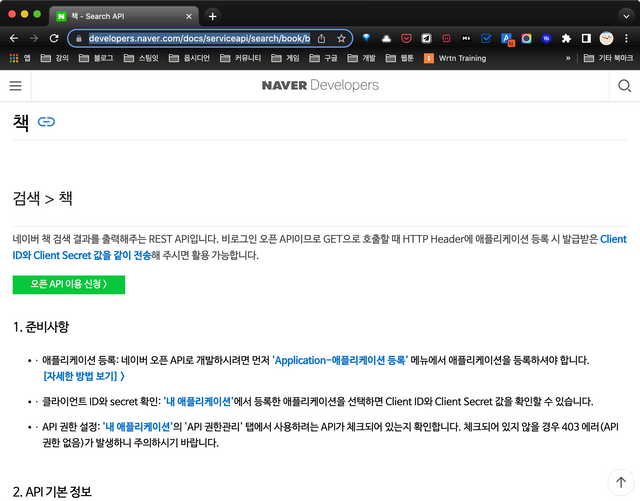Click the green 오픈 API 이용 신청 button
This screenshot has width=640, height=501.
pos(69,285)
